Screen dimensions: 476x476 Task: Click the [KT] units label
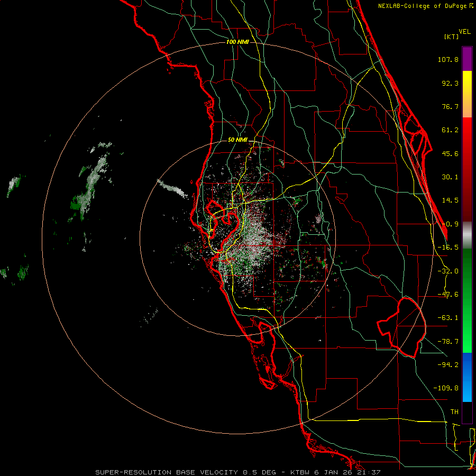point(451,36)
